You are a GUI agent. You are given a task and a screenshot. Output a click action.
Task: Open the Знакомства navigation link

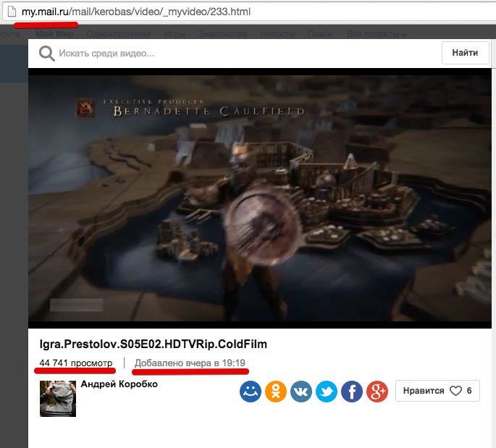pyautogui.click(x=222, y=33)
